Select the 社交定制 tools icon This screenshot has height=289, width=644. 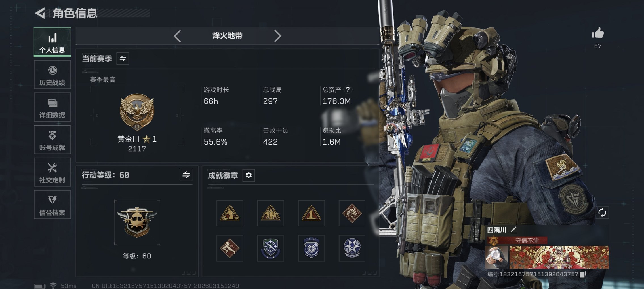52,168
